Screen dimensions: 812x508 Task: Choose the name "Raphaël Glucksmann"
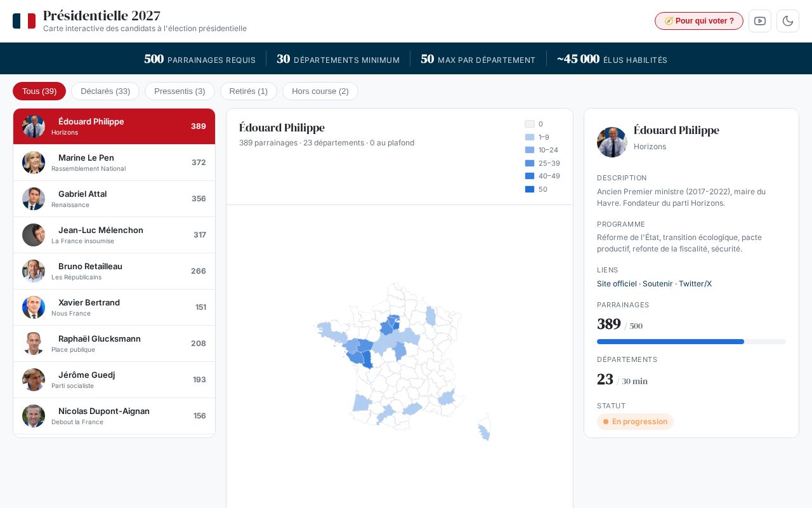point(100,338)
